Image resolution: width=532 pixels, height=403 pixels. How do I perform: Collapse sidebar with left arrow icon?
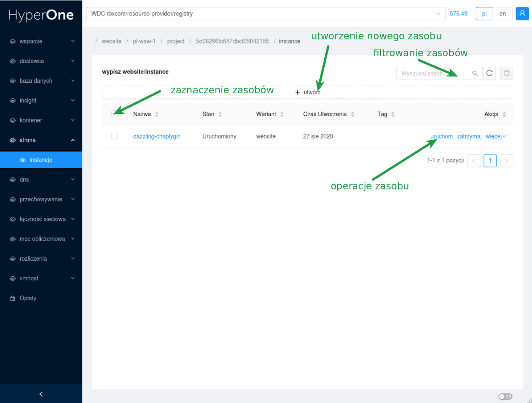click(x=41, y=394)
